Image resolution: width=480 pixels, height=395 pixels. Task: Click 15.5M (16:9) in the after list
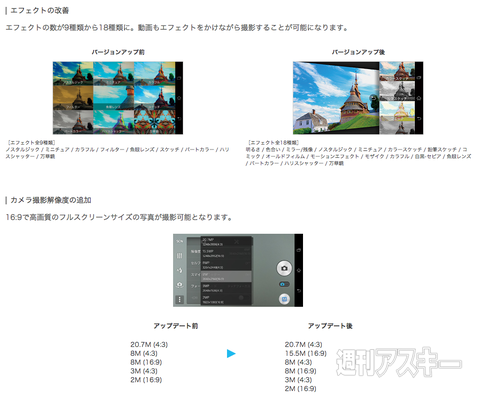pyautogui.click(x=306, y=353)
